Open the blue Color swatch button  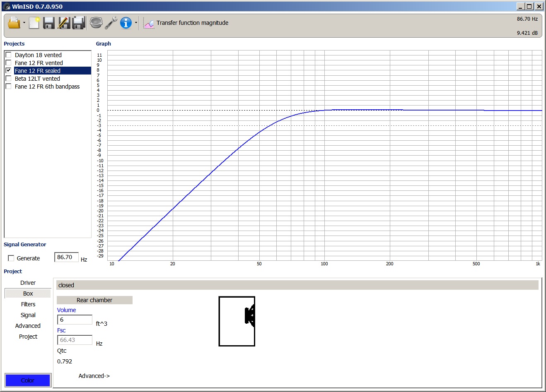[28, 380]
